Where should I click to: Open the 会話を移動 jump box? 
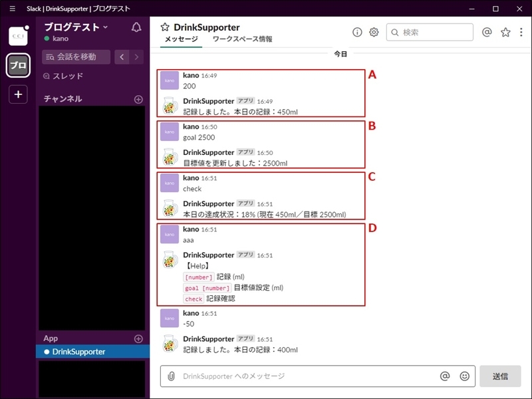pos(76,57)
